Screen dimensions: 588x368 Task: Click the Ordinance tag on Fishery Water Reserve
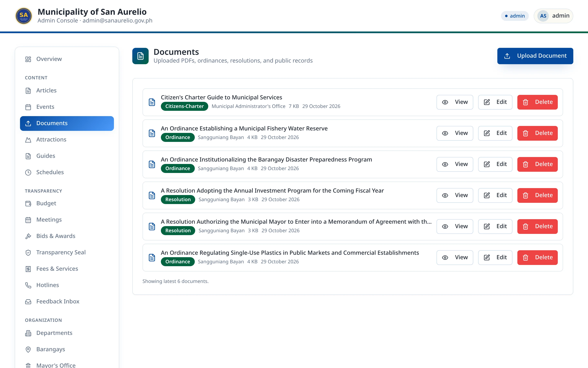pos(178,138)
